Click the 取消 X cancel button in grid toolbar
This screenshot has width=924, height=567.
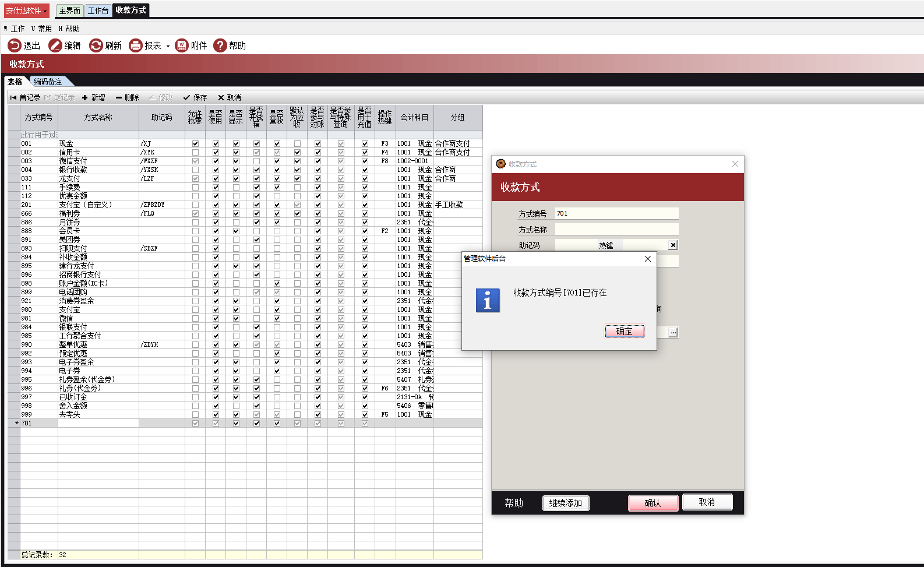pyautogui.click(x=230, y=97)
